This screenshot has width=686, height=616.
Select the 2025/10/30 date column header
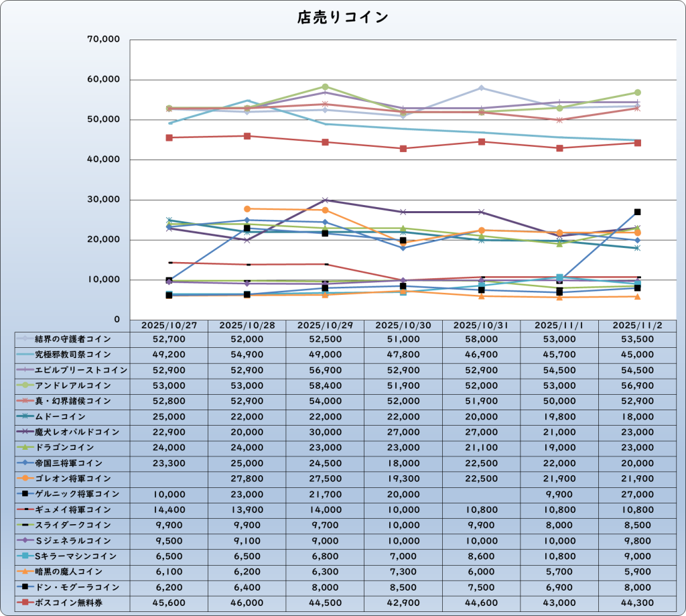click(x=403, y=325)
